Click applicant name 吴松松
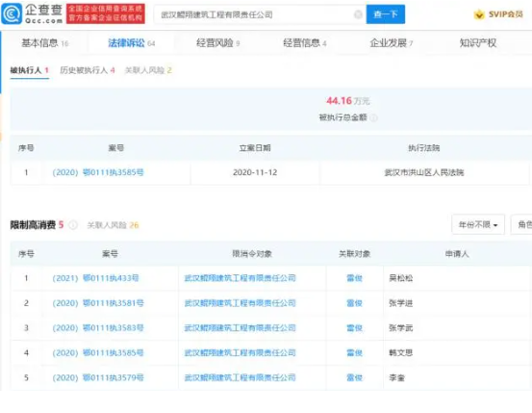This screenshot has height=413, width=532. coord(401,278)
